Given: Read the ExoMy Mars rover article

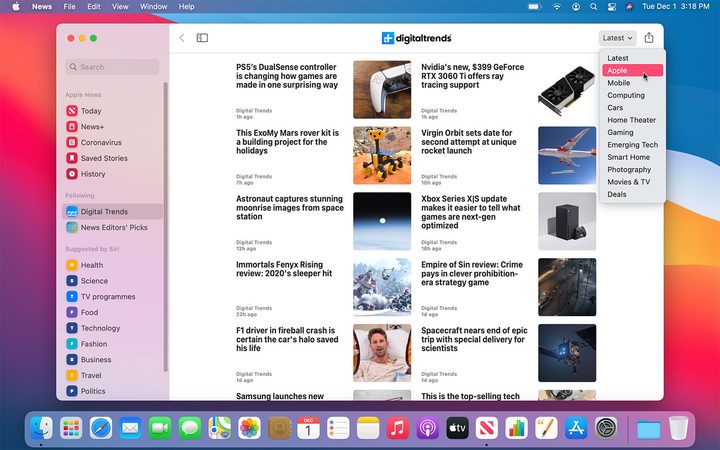Looking at the screenshot, I should pos(287,141).
